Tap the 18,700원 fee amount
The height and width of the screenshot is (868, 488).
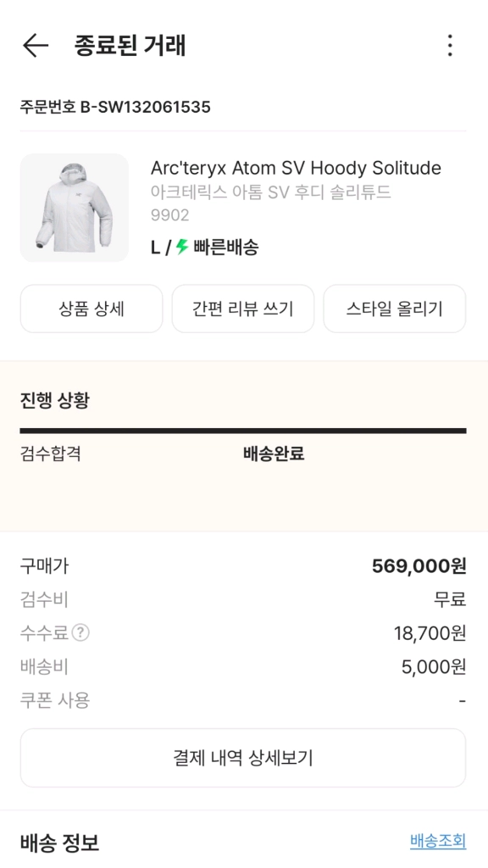[430, 632]
